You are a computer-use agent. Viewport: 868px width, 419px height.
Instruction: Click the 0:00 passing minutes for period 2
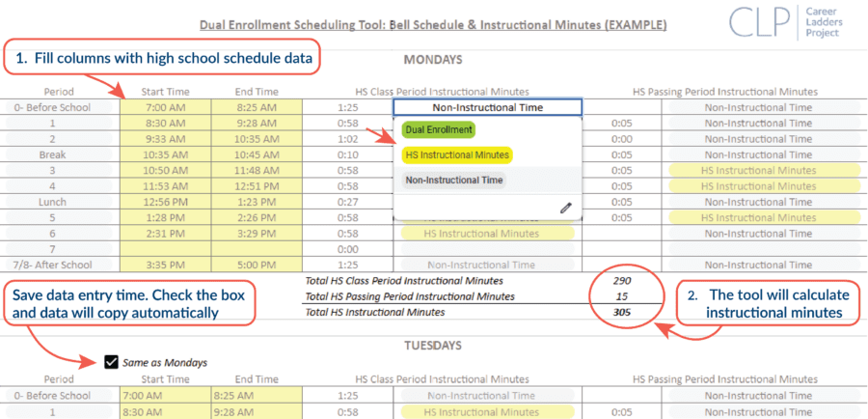tap(622, 139)
